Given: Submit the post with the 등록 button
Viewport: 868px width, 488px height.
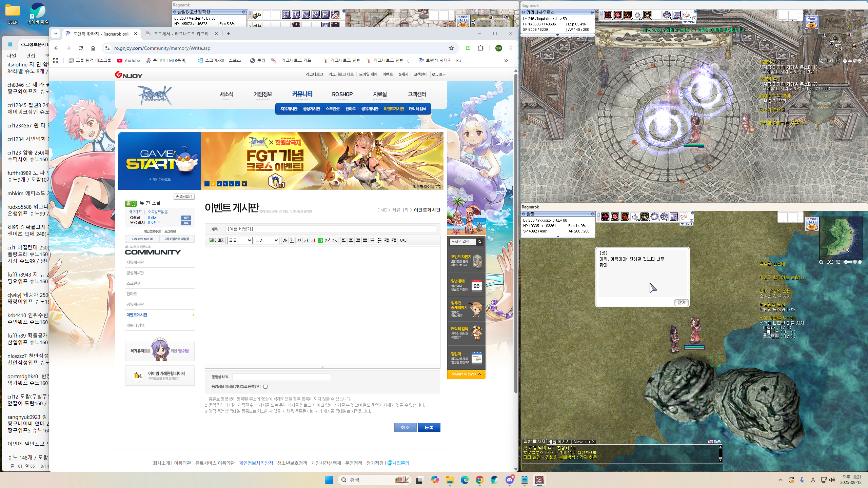Looking at the screenshot, I should tap(429, 427).
